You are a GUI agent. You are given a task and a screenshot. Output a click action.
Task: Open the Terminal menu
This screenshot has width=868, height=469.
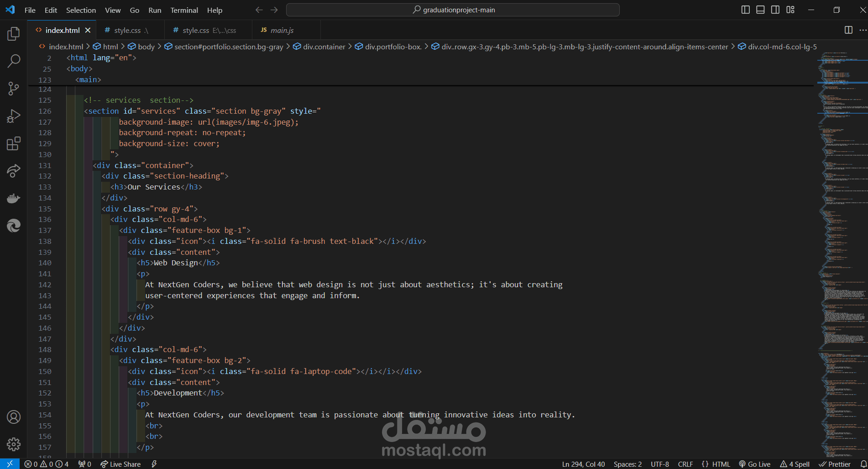tap(184, 10)
